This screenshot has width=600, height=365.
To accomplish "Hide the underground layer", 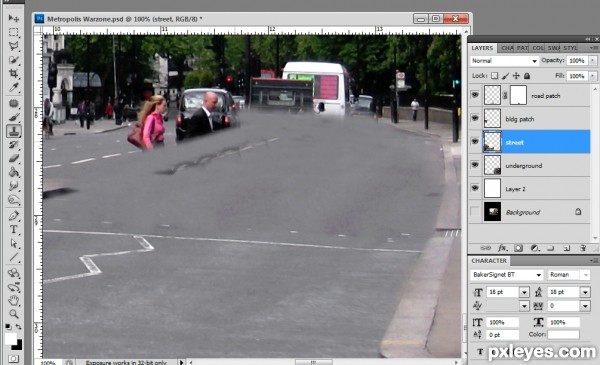I will tap(475, 165).
